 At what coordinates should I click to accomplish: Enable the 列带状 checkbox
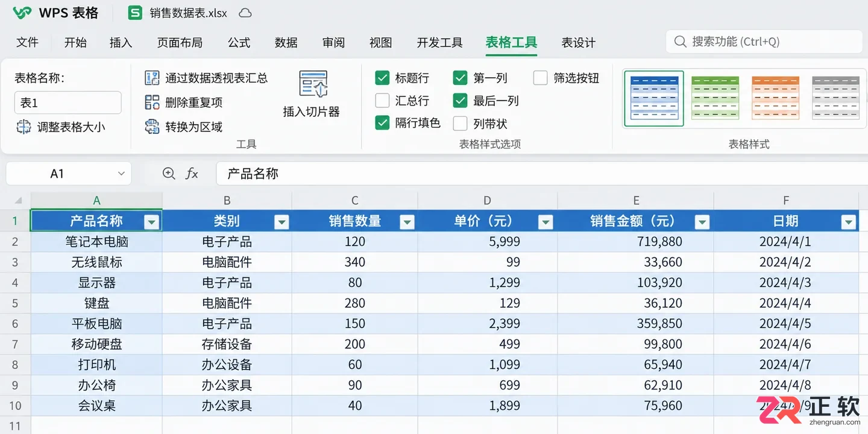pos(461,124)
